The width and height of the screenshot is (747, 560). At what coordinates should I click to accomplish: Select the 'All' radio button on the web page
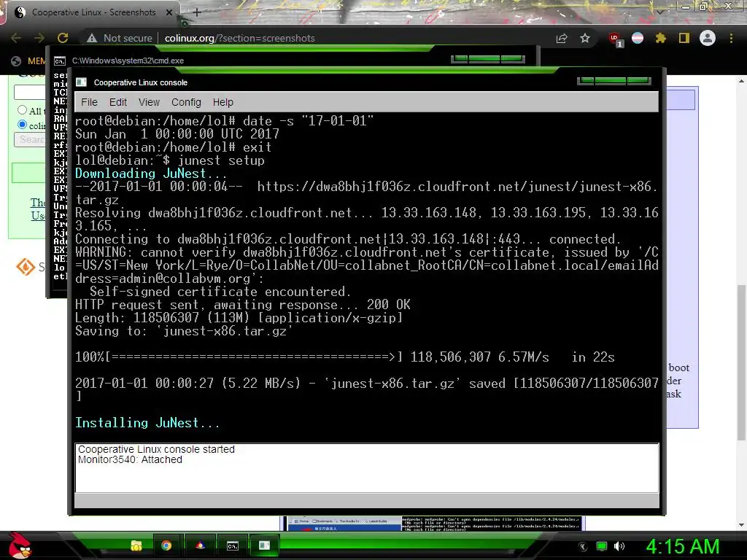[22, 110]
